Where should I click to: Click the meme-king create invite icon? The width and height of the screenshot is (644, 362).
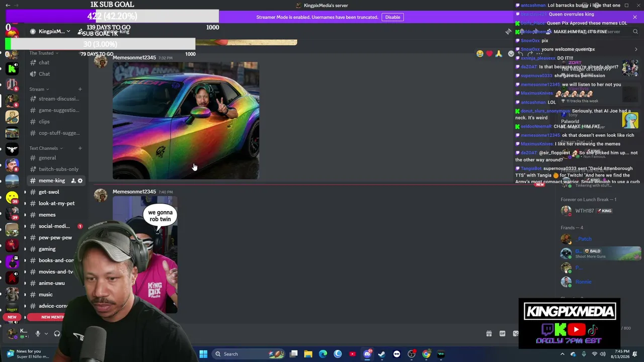point(73,181)
